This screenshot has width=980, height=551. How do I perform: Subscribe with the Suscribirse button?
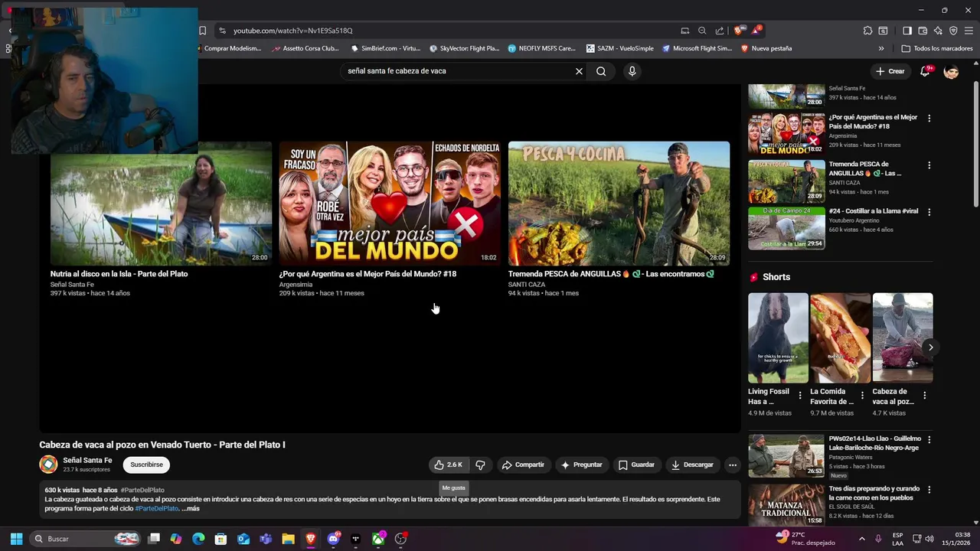click(x=146, y=465)
